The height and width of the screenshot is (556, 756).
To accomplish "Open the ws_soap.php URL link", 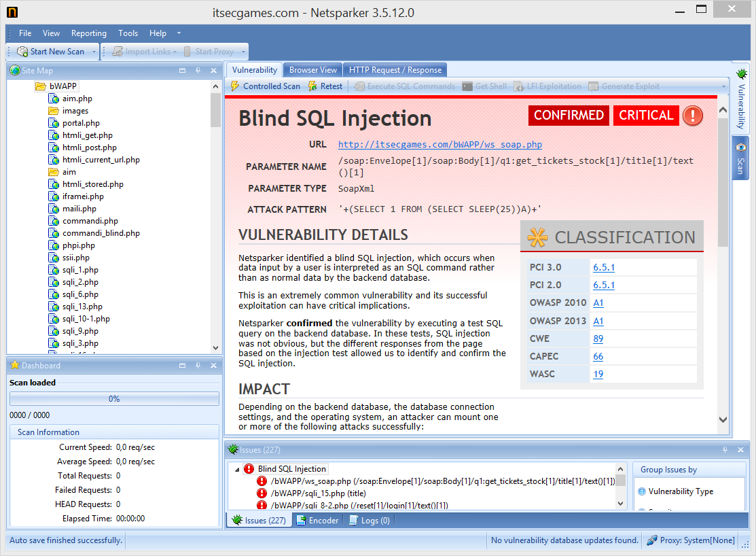I will [x=439, y=145].
